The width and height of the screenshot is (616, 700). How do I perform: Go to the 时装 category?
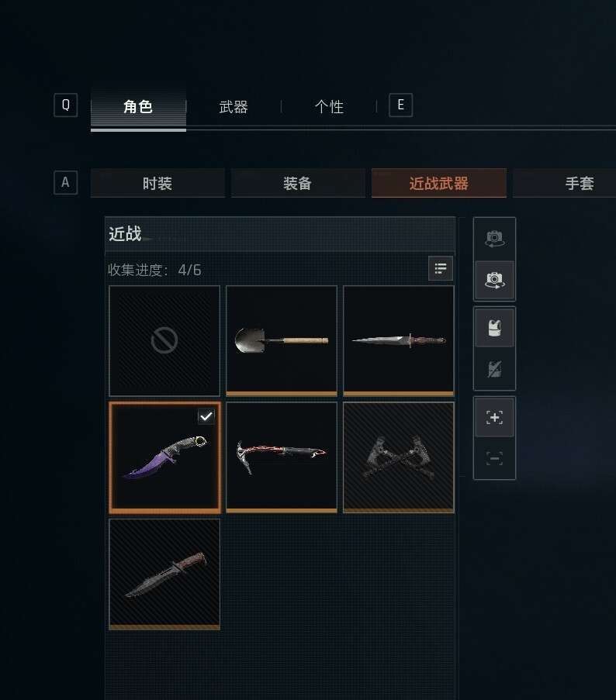[157, 183]
